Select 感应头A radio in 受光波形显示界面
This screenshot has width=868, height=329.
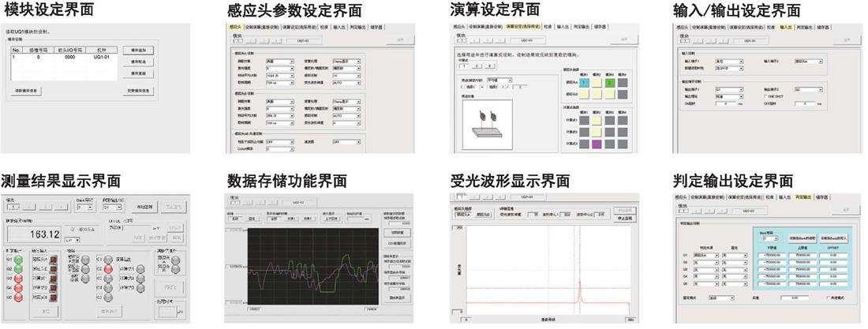point(463,215)
